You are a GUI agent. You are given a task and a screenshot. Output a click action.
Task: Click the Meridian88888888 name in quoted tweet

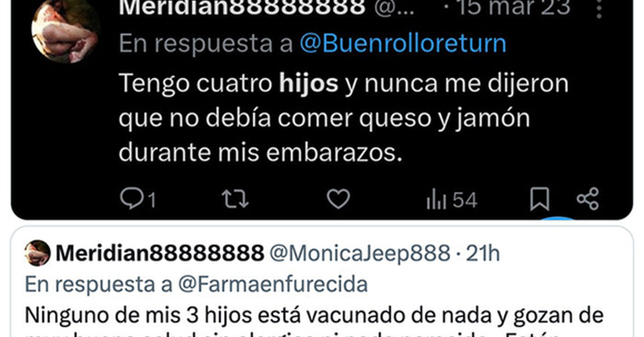tap(160, 253)
